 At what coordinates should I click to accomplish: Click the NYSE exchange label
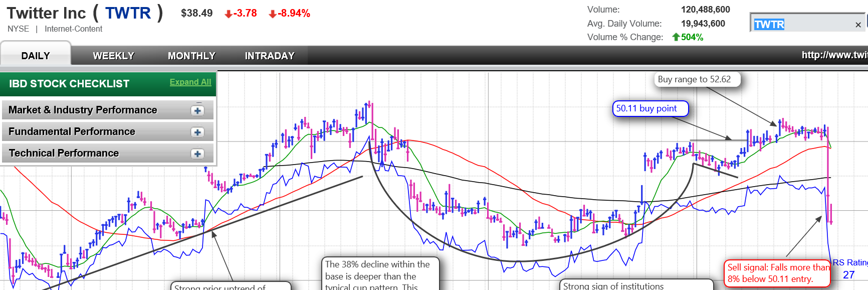click(19, 29)
